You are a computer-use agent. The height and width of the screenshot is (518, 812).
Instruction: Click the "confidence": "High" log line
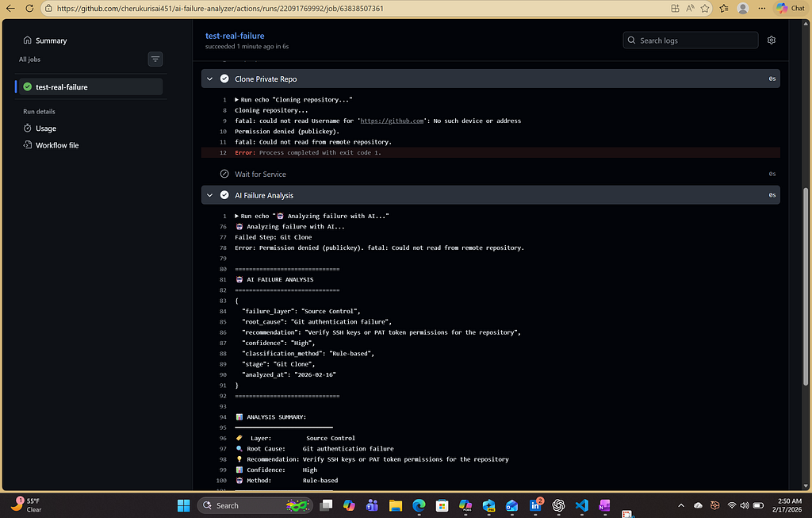(x=278, y=343)
